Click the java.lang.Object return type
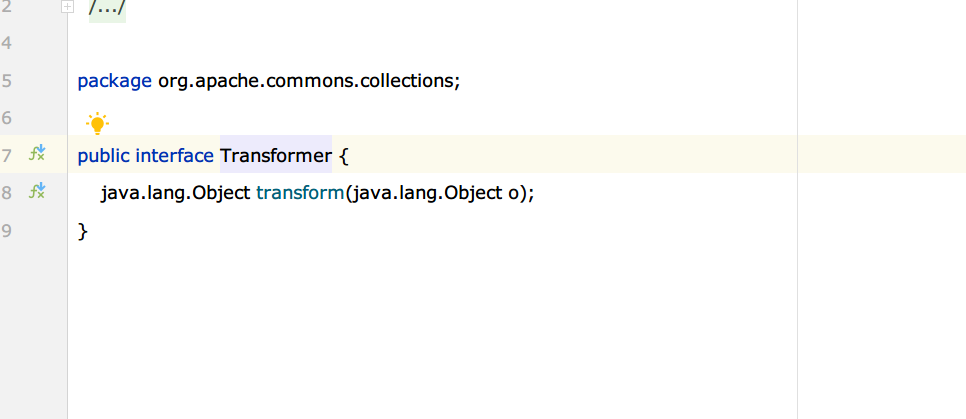Viewport: 966px width, 419px height. (x=176, y=193)
